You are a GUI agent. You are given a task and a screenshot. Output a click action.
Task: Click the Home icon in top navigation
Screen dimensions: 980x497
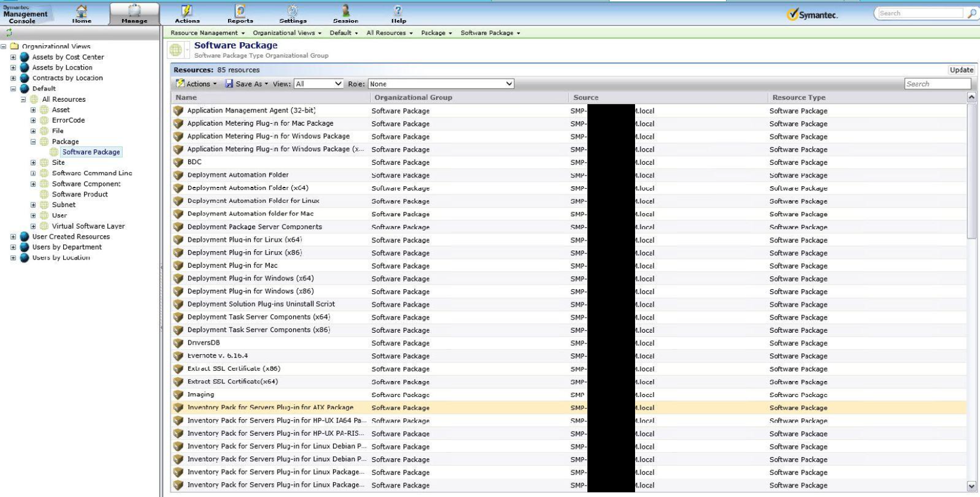[82, 11]
